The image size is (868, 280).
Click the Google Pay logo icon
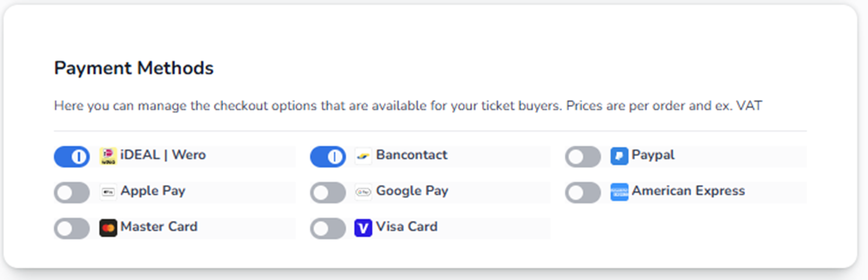pyautogui.click(x=363, y=192)
